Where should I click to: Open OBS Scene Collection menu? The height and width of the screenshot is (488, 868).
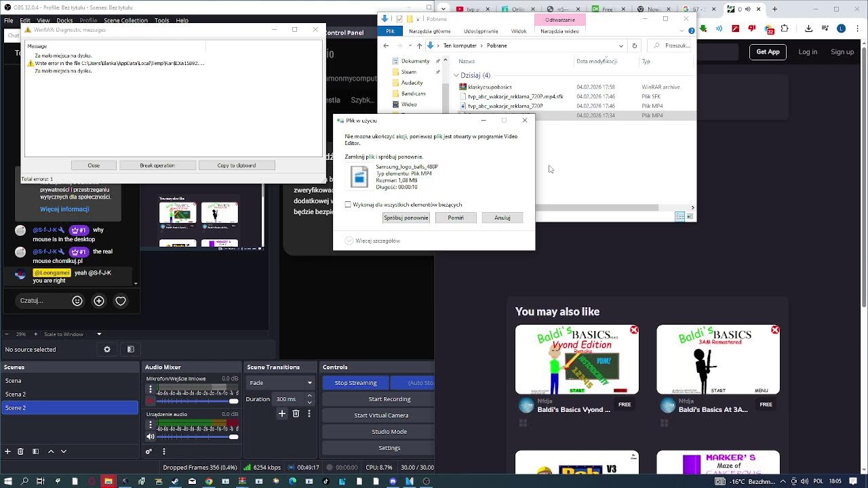125,20
